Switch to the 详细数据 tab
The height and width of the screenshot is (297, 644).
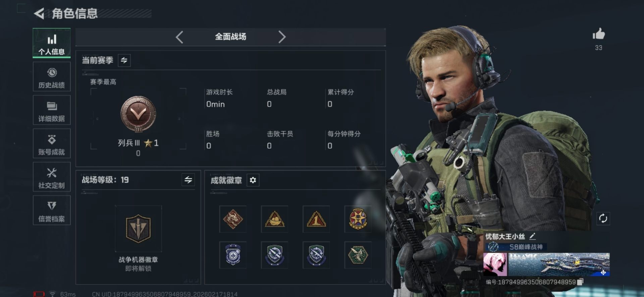[52, 110]
